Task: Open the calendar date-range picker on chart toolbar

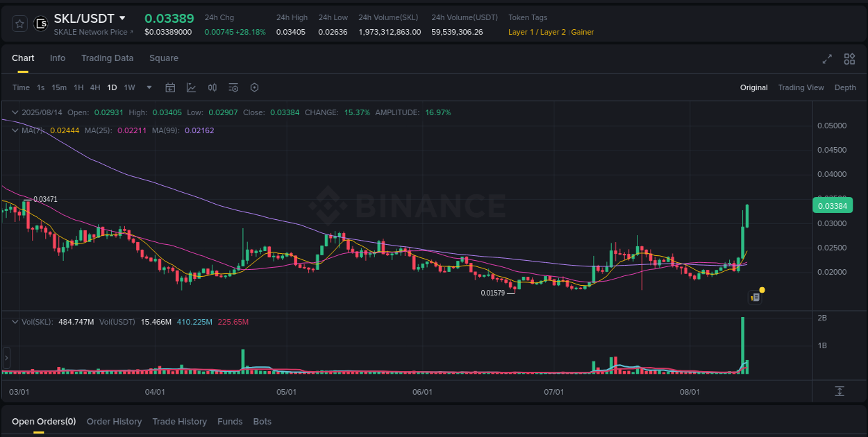Action: [x=170, y=87]
